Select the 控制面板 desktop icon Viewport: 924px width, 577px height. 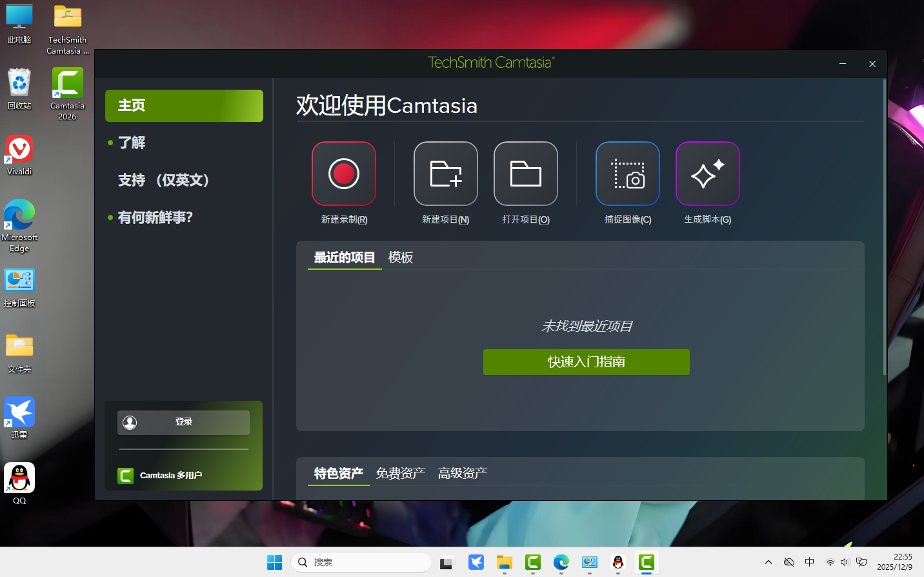(x=19, y=287)
